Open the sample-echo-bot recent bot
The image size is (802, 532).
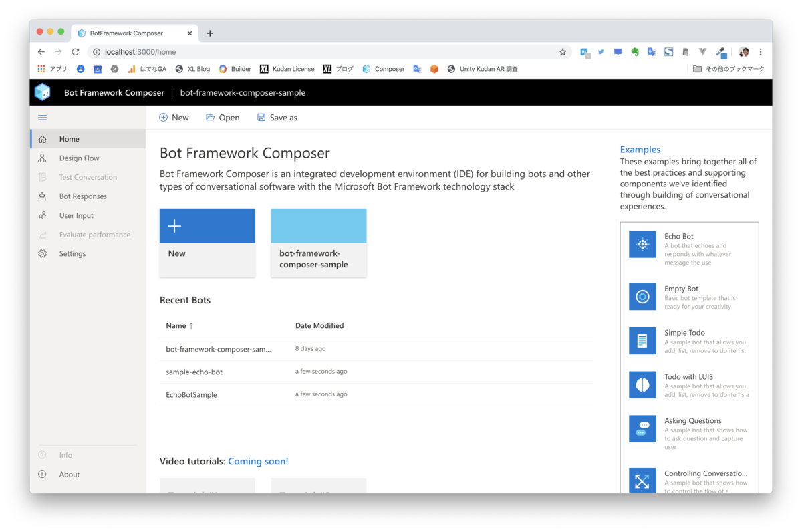coord(376,372)
